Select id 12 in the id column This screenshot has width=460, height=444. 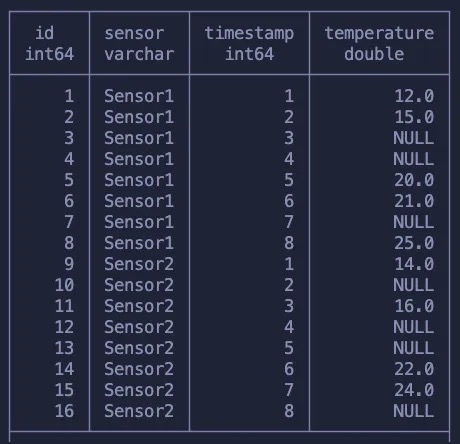[64, 327]
